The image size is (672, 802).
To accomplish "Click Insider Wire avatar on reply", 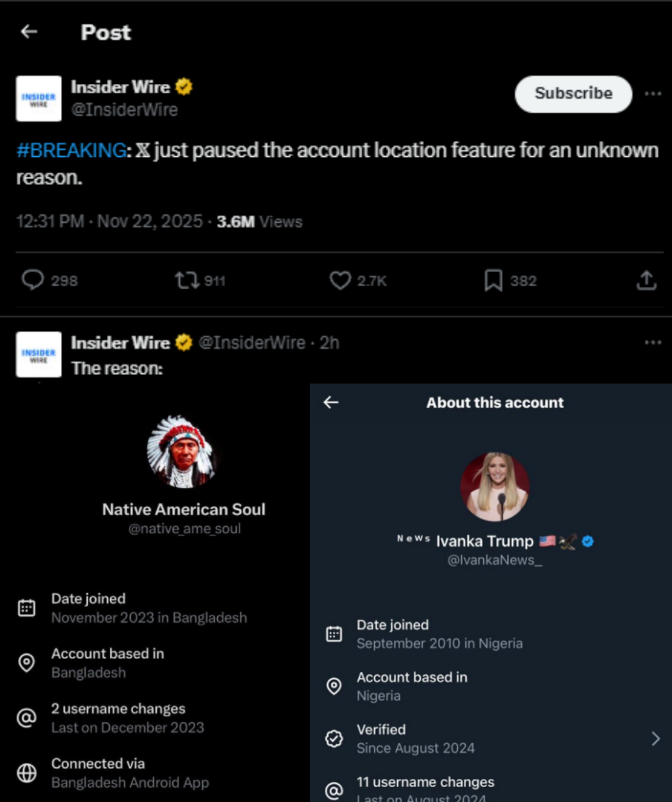I will pyautogui.click(x=39, y=355).
